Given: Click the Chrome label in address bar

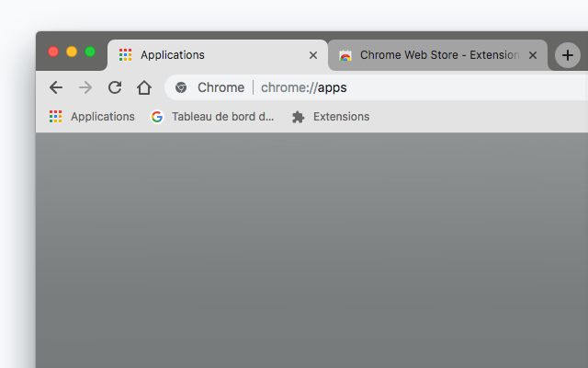Looking at the screenshot, I should point(220,87).
